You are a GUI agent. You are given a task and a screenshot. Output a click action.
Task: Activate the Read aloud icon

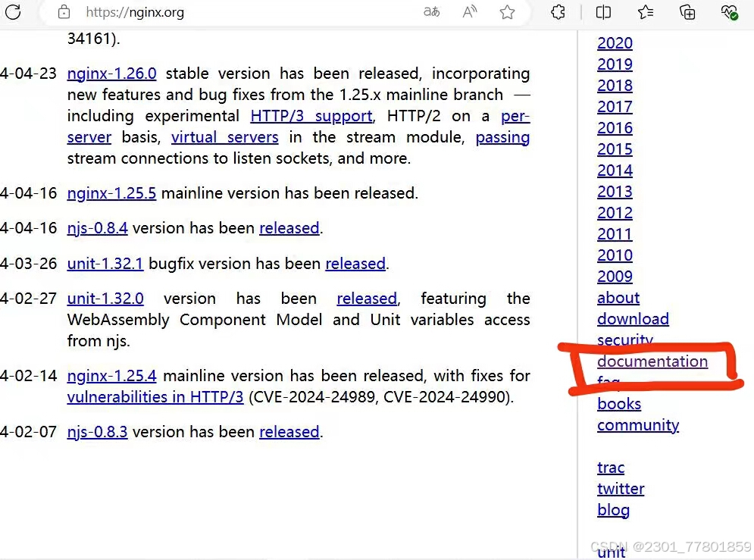click(469, 11)
